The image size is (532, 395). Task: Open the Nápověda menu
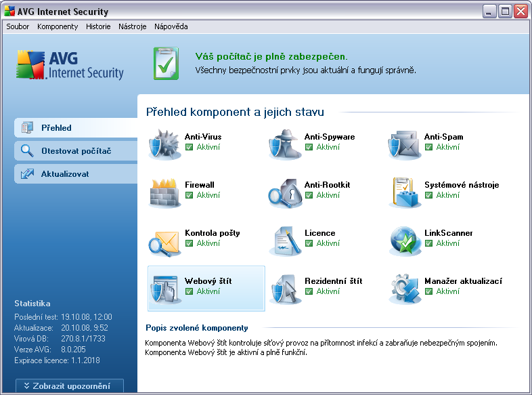[171, 26]
